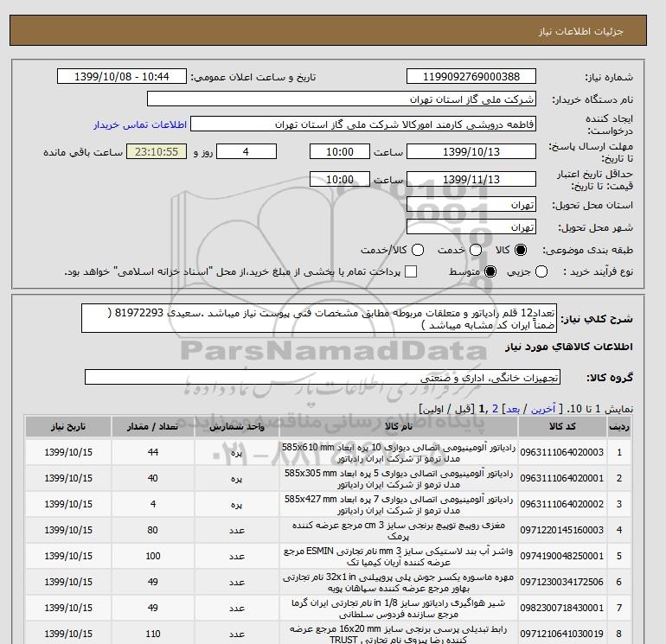Open اطلاعات تماس خریدار link
This screenshot has width=666, height=644.
click(140, 124)
